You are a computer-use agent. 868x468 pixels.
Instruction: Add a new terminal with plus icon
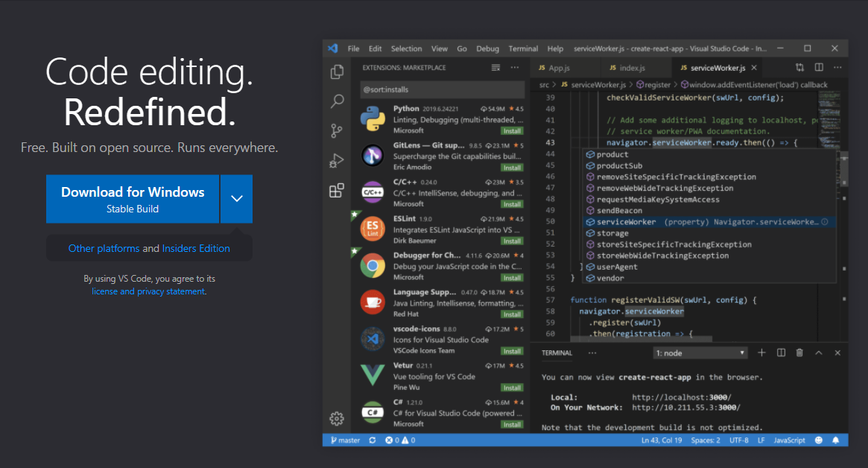(x=761, y=352)
